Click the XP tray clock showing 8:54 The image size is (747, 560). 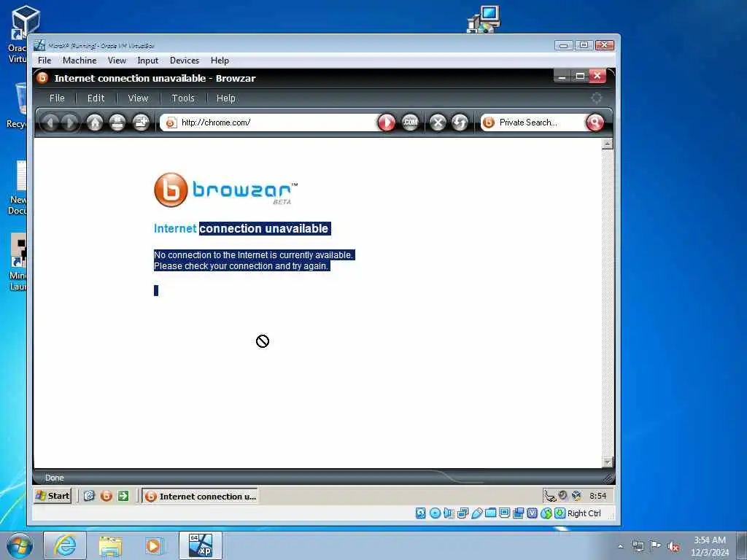(598, 496)
